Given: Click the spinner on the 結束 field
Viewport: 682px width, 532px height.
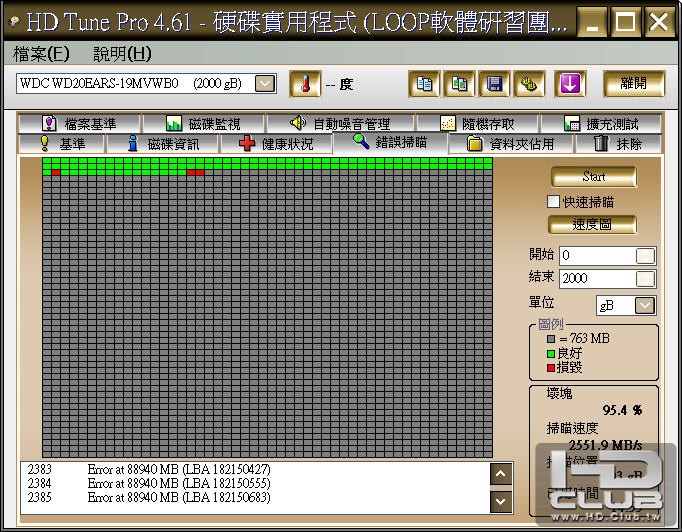Looking at the screenshot, I should coord(645,279).
